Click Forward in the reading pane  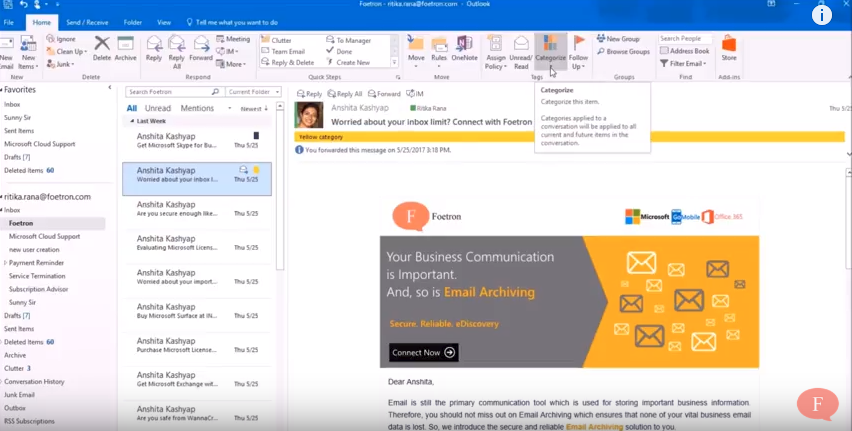pos(384,94)
